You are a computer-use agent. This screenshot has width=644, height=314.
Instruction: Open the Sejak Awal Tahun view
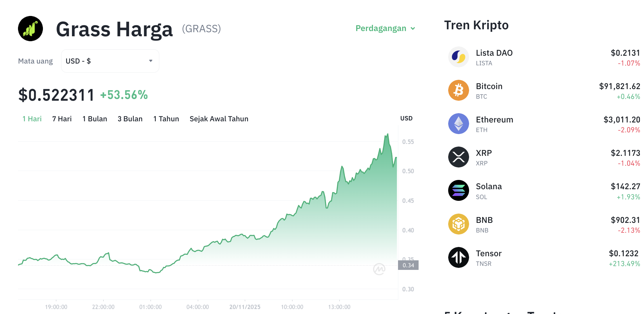pos(219,119)
